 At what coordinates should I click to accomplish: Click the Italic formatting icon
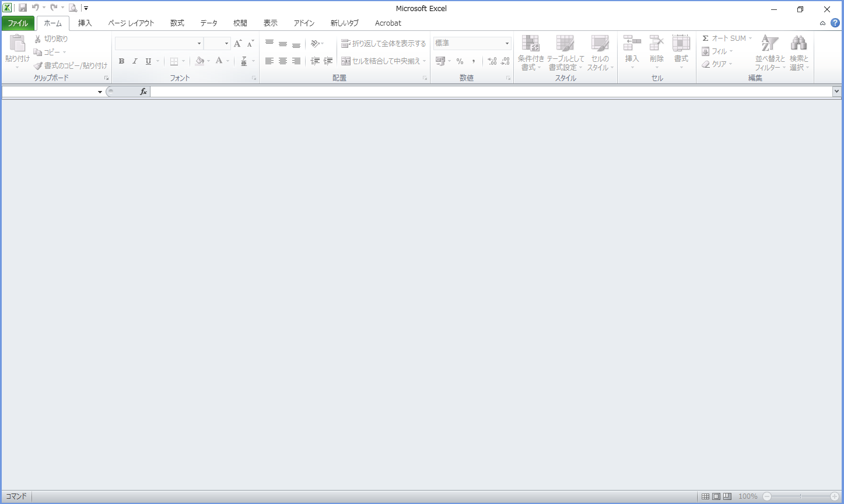(x=135, y=61)
